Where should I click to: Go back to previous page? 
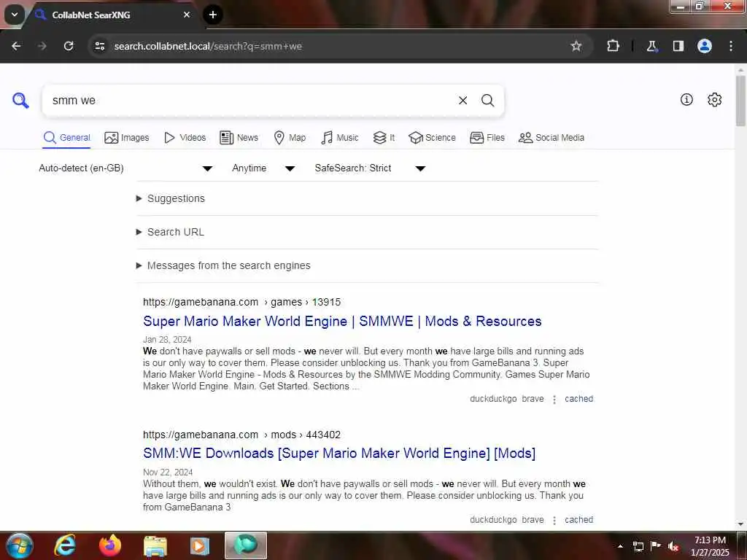pyautogui.click(x=16, y=46)
